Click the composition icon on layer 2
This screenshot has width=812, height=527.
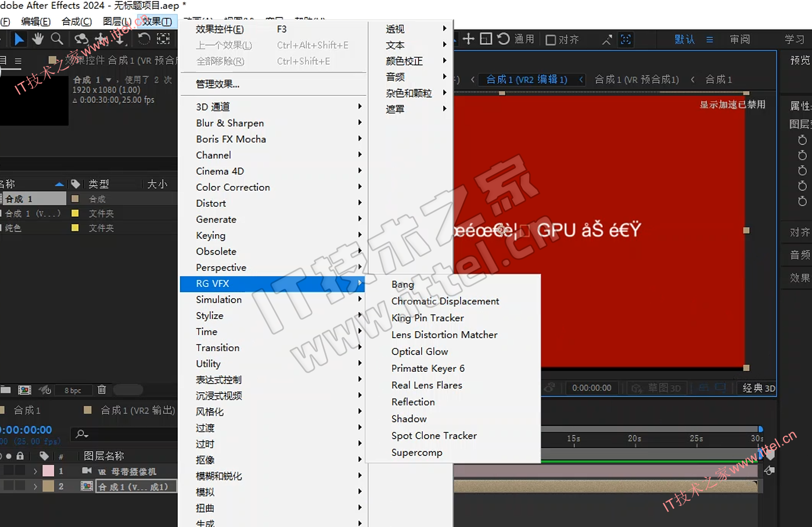click(x=87, y=486)
